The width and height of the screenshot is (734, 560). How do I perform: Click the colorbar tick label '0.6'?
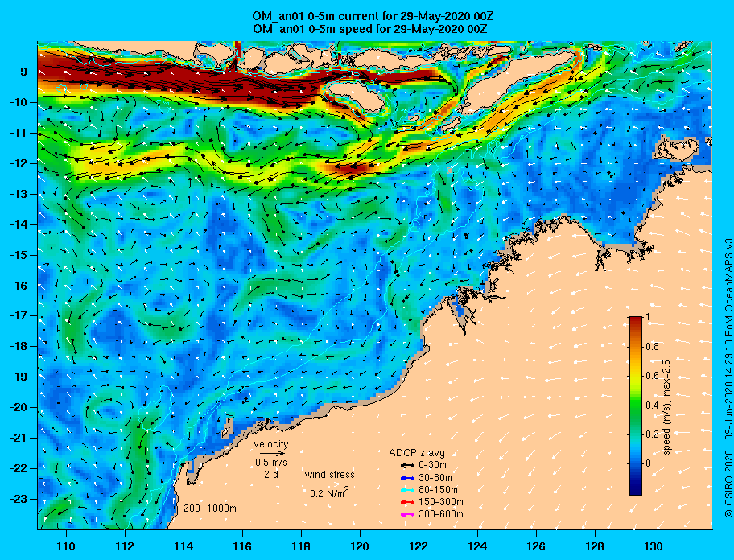point(653,376)
